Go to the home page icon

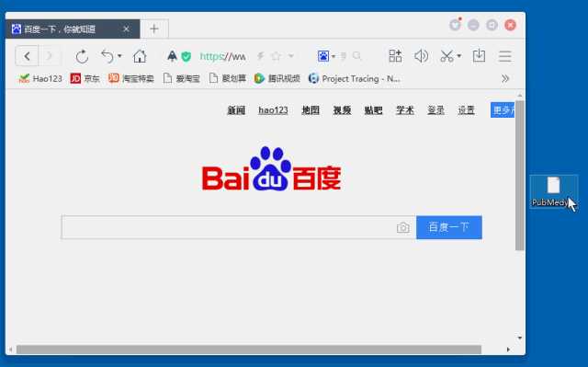[140, 56]
